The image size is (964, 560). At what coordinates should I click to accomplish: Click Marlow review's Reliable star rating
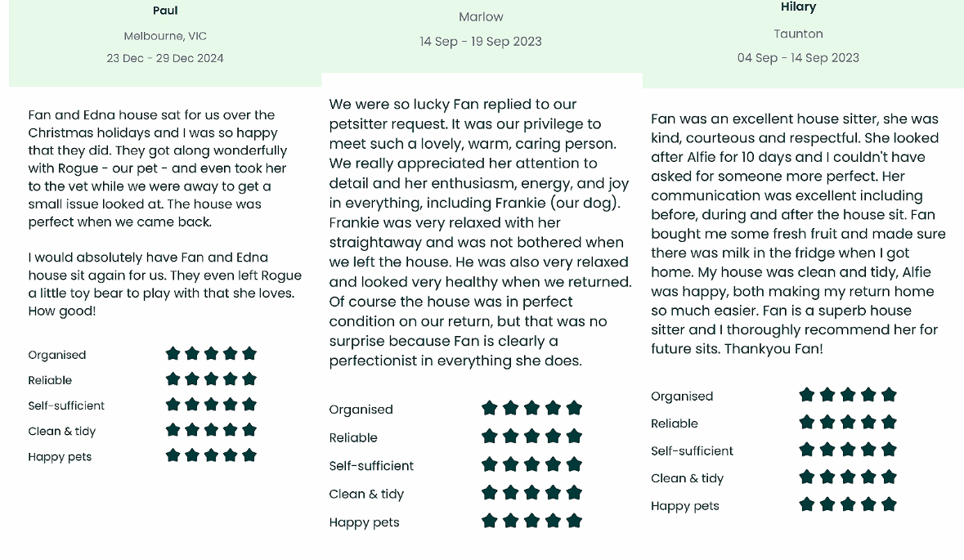tap(531, 437)
